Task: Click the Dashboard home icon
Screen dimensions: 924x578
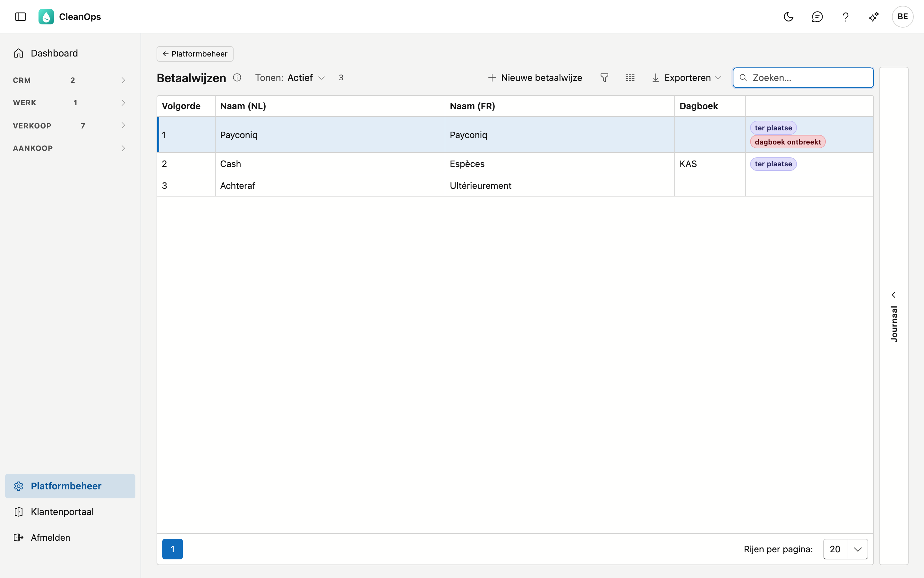Action: [x=19, y=53]
